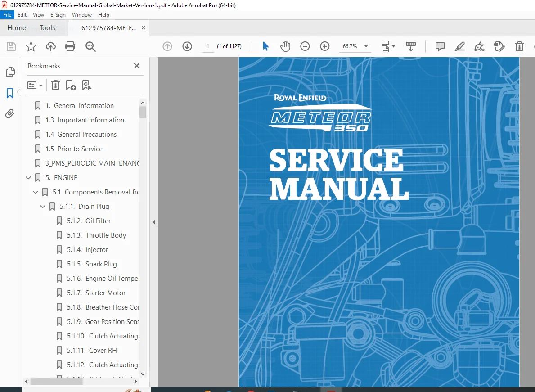Open the Edit menu

(x=22, y=15)
